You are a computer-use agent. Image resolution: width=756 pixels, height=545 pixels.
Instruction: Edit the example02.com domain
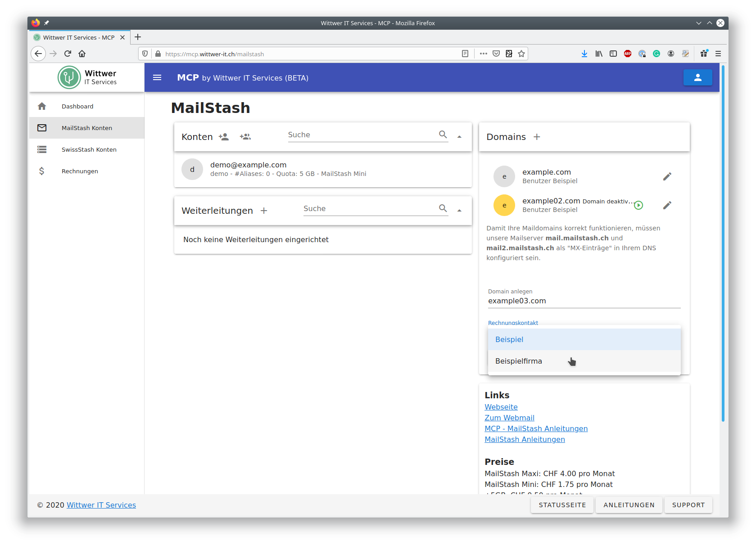[x=667, y=205]
